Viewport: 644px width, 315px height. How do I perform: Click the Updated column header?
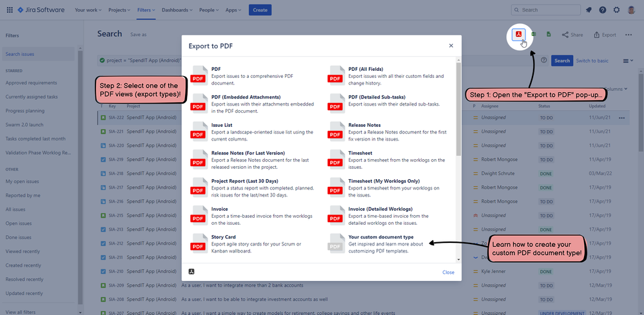(x=597, y=106)
